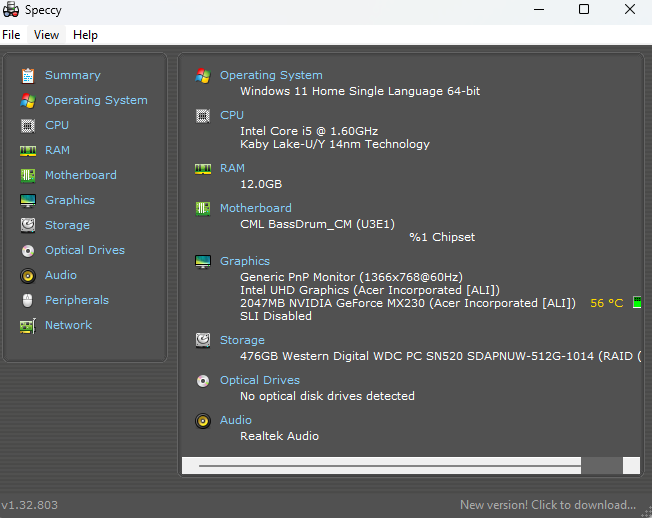Open Storage section in sidebar
Screen dimensions: 652x518
pos(67,225)
